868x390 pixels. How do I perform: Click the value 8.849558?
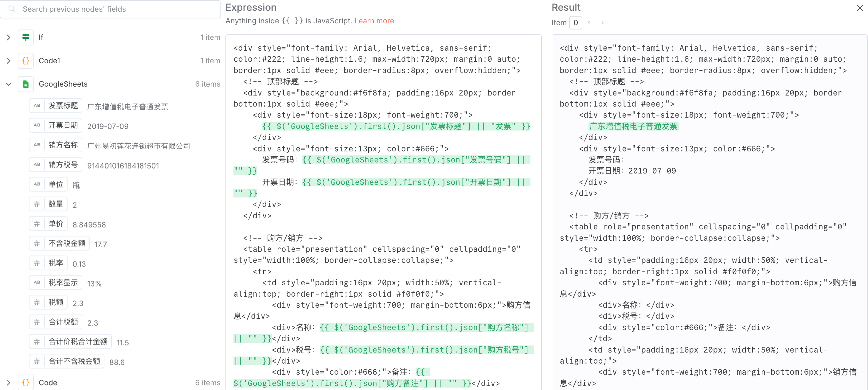89,225
